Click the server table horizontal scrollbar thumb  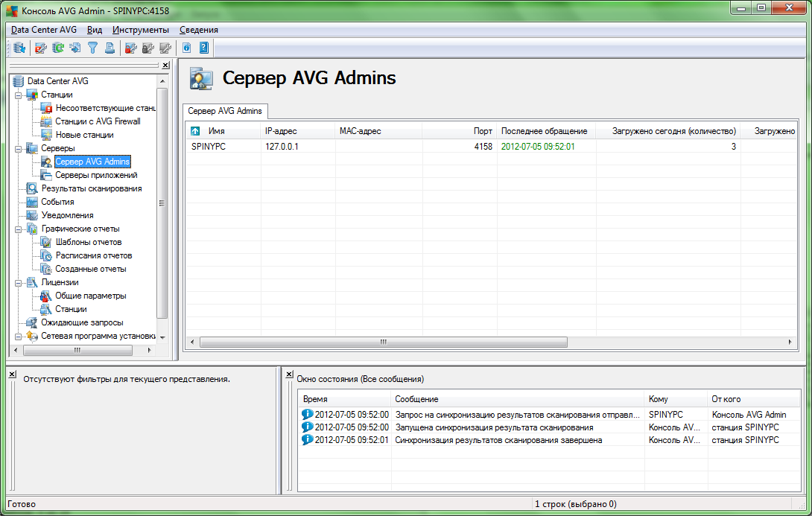click(x=384, y=342)
